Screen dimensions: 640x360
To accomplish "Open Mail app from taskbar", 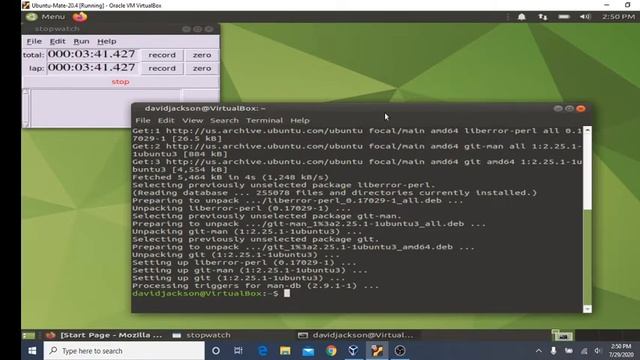I will pos(308,351).
